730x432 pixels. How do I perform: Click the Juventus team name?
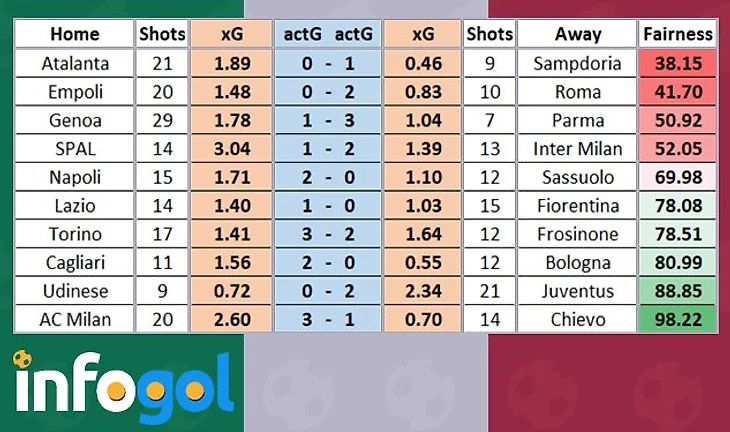577,291
